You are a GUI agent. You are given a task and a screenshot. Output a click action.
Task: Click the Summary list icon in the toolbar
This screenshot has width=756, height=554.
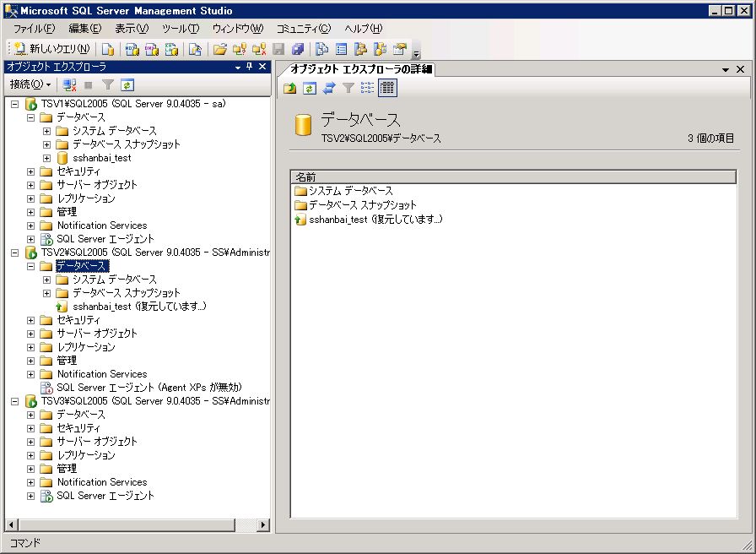342,49
